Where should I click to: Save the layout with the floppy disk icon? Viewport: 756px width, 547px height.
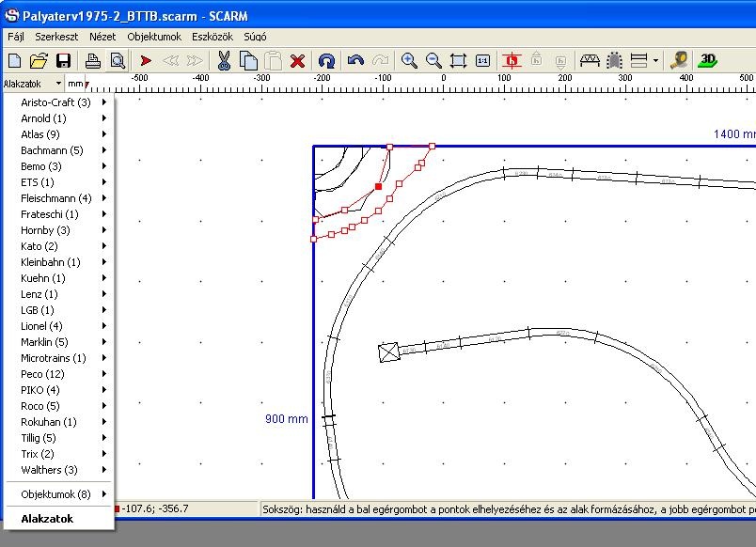point(63,61)
